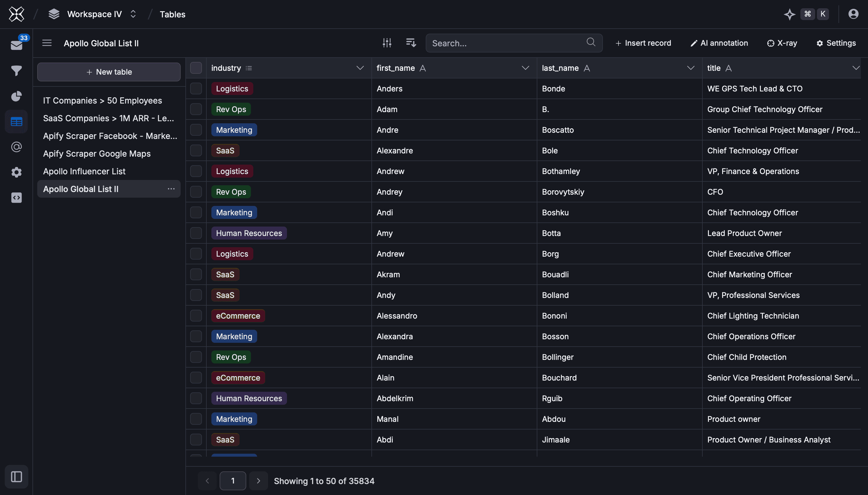Toggle sidebar panel layout icon at bottom
This screenshot has height=495, width=868.
[16, 476]
